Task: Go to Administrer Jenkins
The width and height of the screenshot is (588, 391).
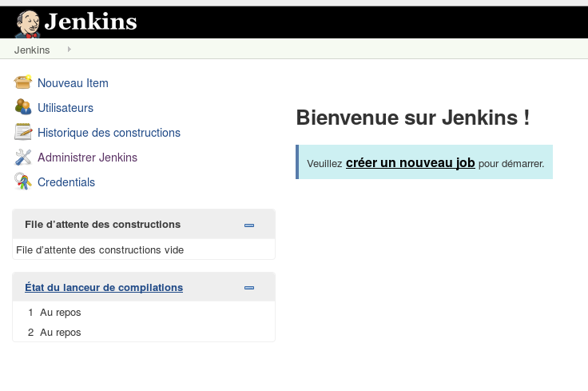Action: (87, 158)
